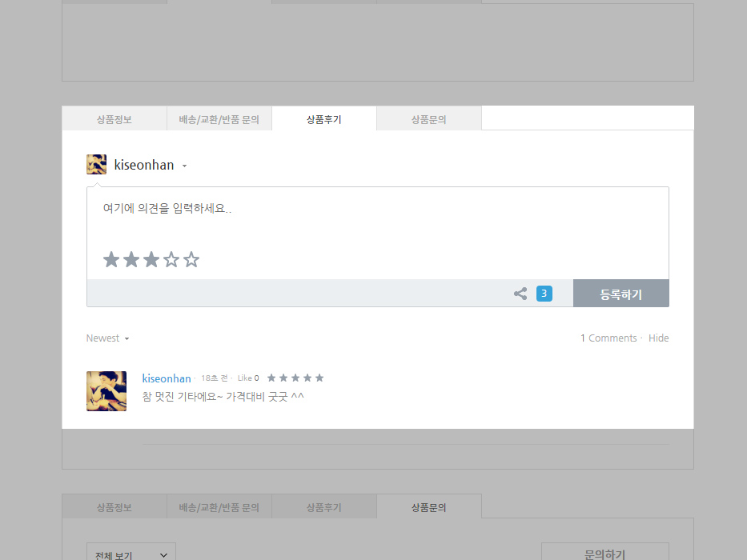The height and width of the screenshot is (560, 747).
Task: Switch to the 상품정보 tab
Action: 114,119
